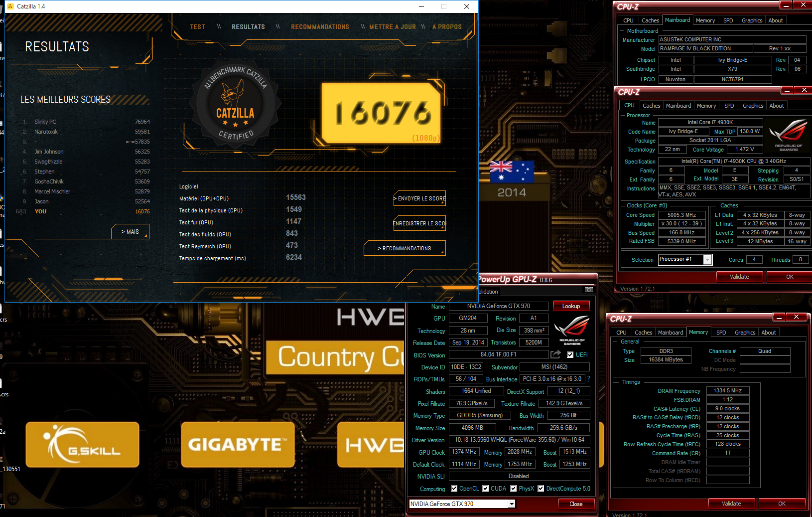Click ENVOYER LE SCORE button
812x517 pixels.
[419, 198]
